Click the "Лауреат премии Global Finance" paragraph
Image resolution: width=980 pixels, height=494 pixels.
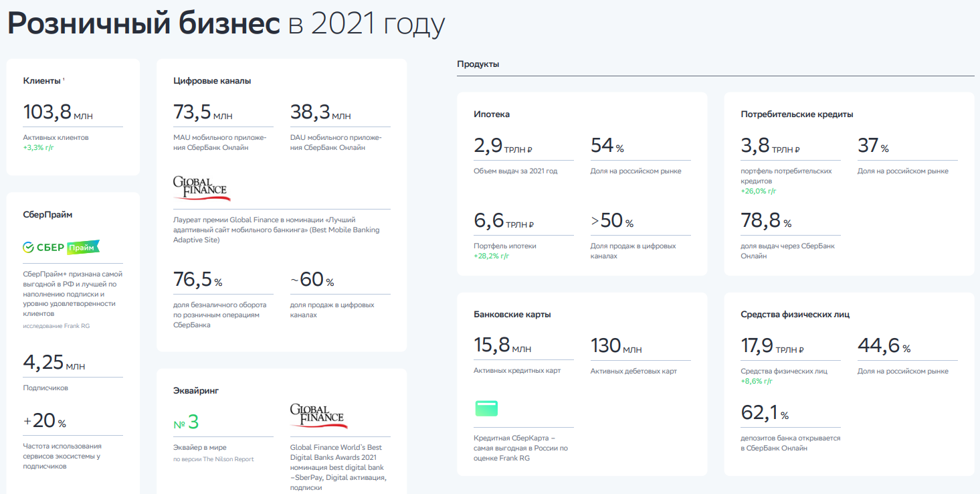[x=276, y=230]
